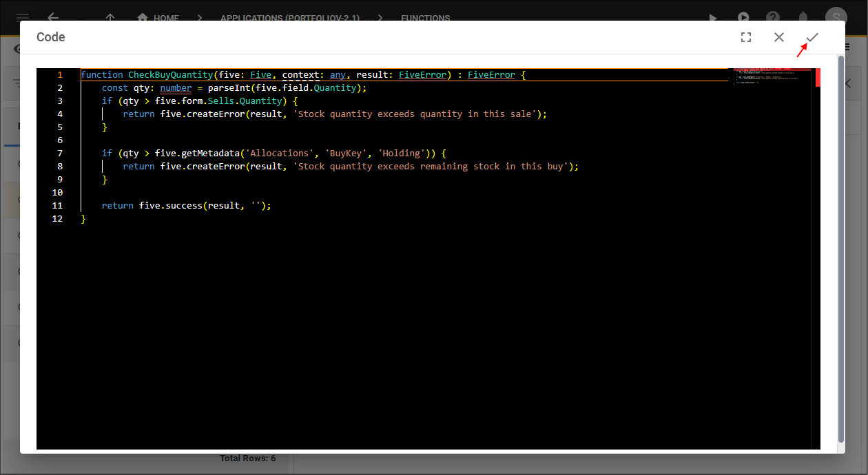Run in debug with the circled play icon

click(743, 18)
